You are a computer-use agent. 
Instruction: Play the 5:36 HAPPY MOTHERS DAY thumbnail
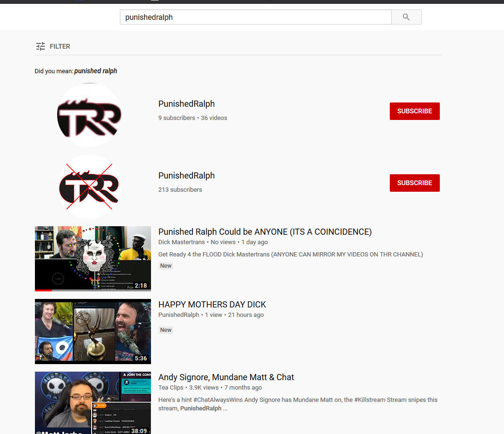point(93,332)
